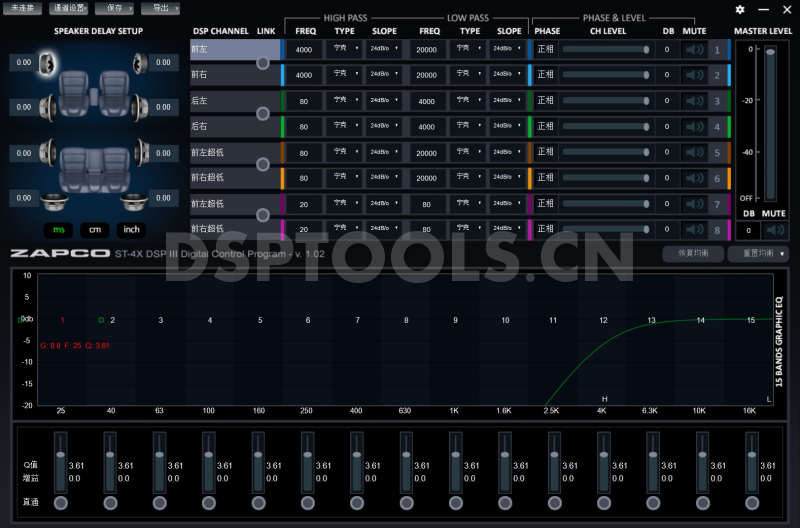The image size is (800, 528).
Task: Mute channel 8 with its speaker icon
Action: tap(694, 229)
